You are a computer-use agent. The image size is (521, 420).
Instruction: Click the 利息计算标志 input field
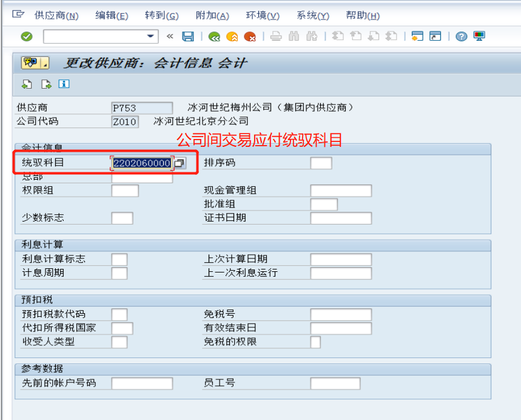(x=119, y=260)
